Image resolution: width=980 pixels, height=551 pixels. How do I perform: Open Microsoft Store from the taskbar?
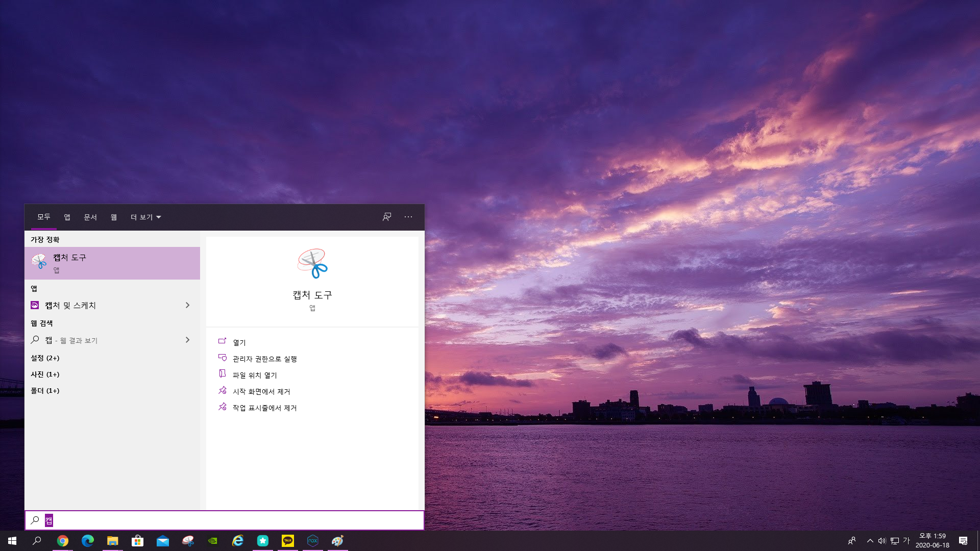[137, 541]
